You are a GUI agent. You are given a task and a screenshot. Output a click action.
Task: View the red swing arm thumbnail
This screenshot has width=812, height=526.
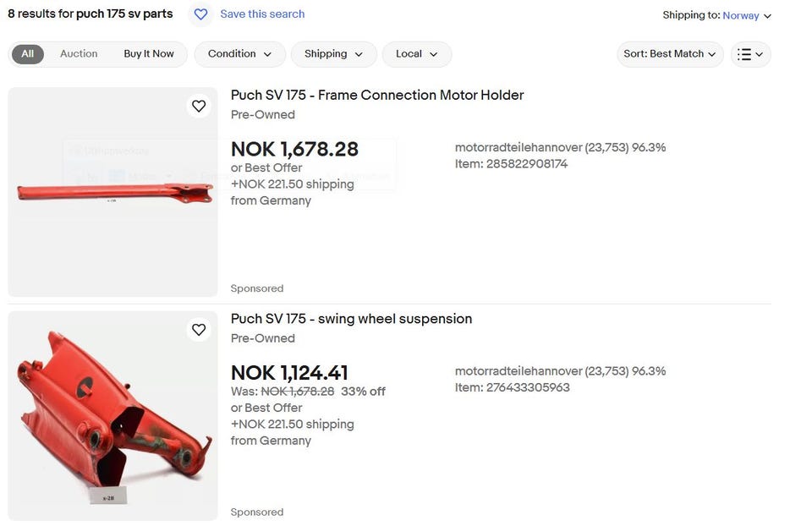click(112, 416)
